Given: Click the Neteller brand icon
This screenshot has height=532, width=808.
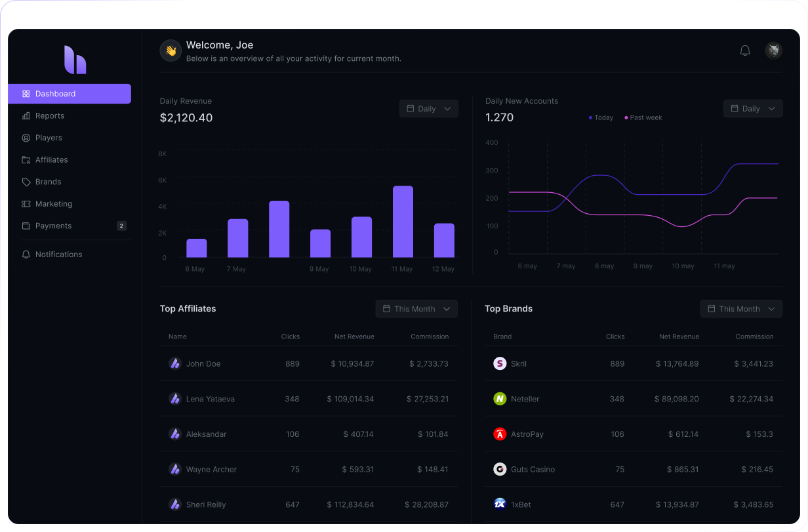Looking at the screenshot, I should (x=500, y=399).
